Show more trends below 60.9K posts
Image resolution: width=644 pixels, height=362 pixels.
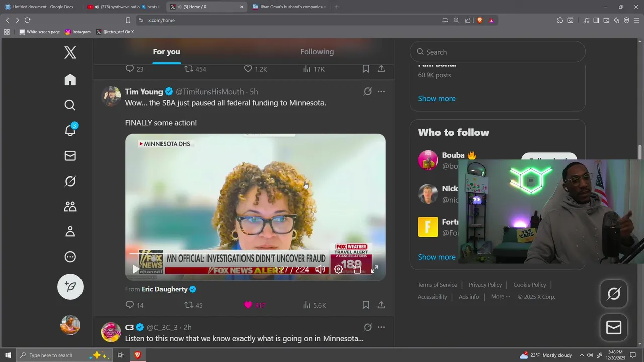point(437,98)
